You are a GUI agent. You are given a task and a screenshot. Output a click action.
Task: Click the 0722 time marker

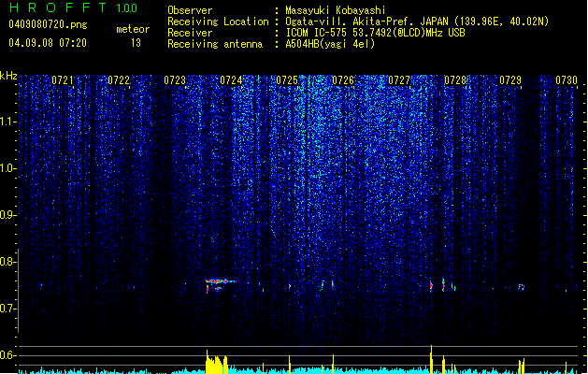point(119,80)
